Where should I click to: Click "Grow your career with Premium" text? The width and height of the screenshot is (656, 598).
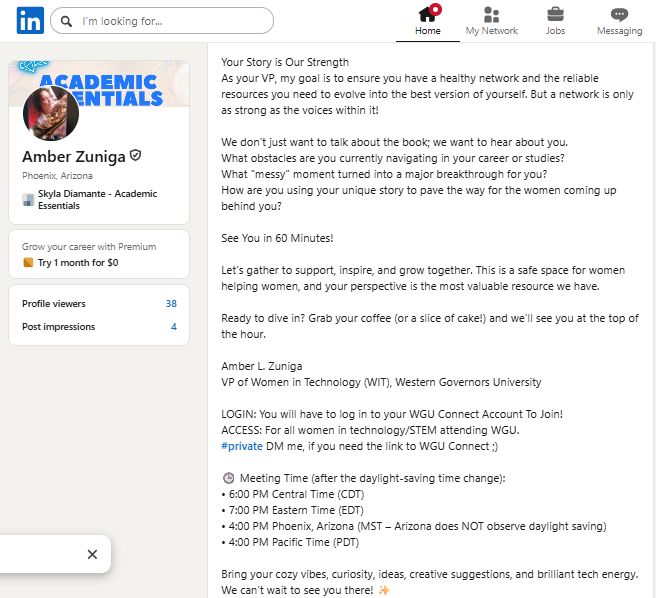coord(89,247)
